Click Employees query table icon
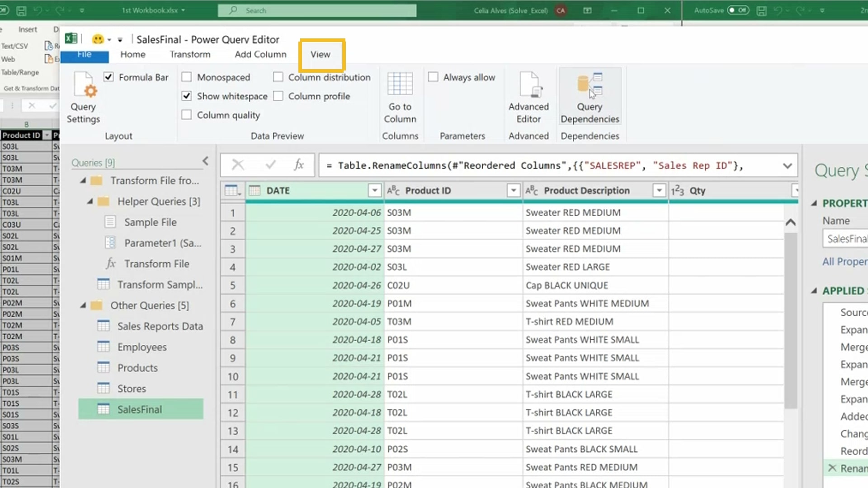868x488 pixels. point(104,347)
